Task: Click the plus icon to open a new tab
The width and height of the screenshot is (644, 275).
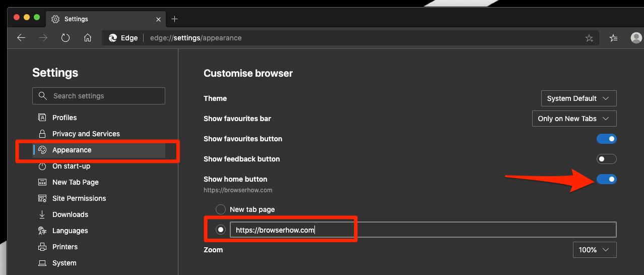Action: tap(175, 19)
